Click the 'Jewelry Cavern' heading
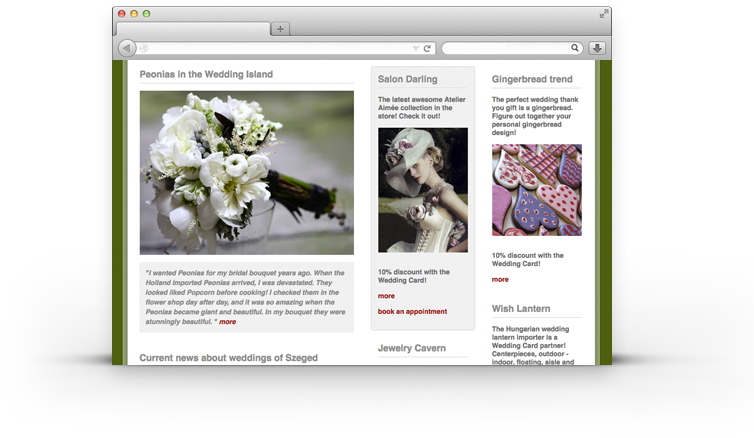The width and height of the screenshot is (754, 438). point(412,348)
